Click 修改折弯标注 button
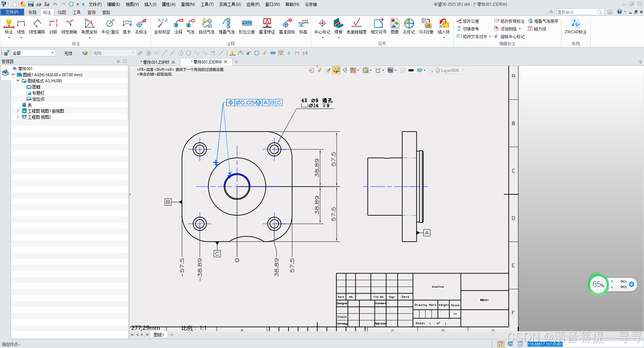This screenshot has height=348, width=644. coord(509,21)
